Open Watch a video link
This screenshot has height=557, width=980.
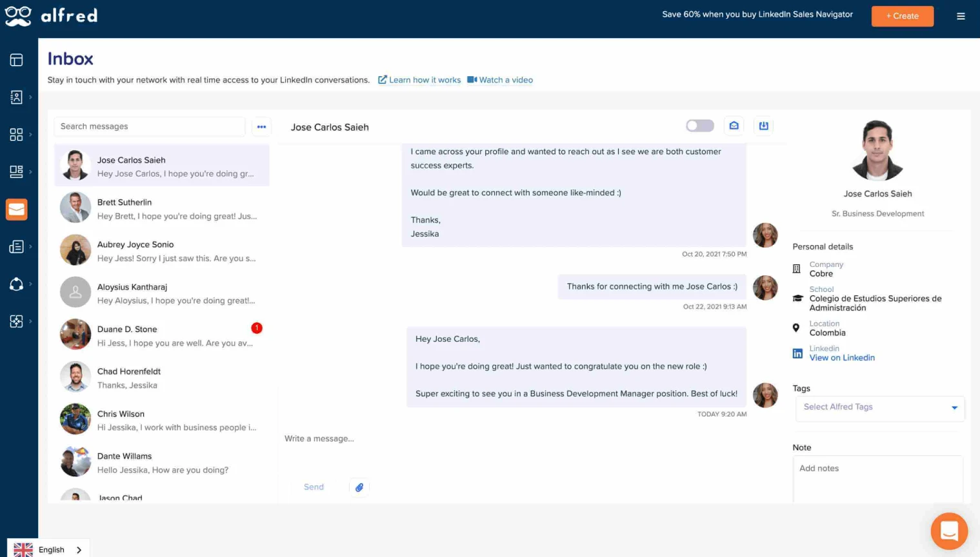pos(500,80)
